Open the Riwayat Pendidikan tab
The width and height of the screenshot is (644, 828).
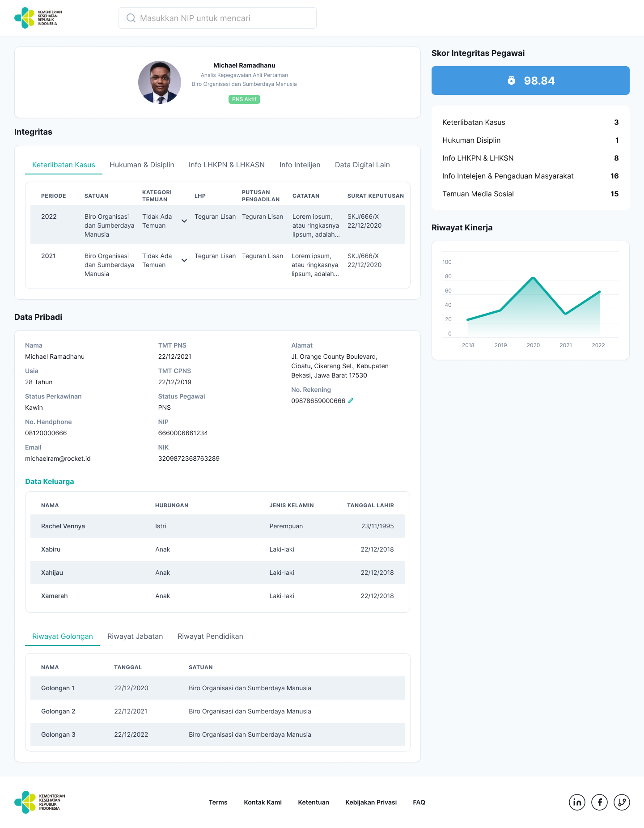click(210, 636)
